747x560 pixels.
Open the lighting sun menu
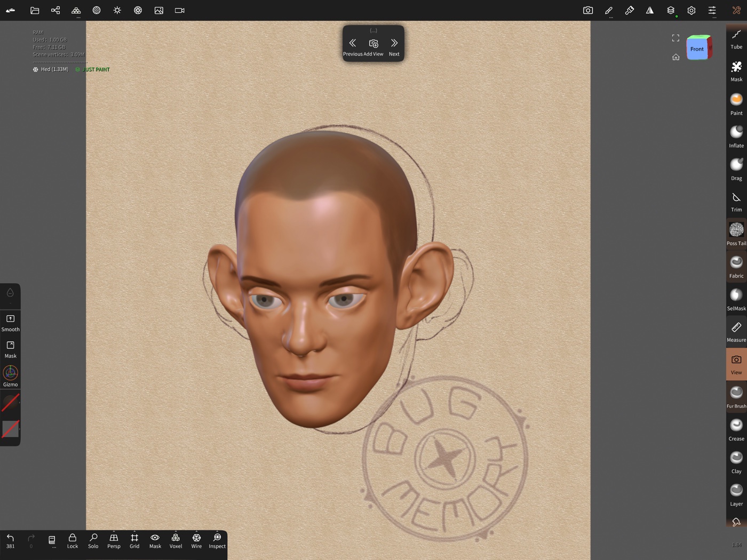click(117, 10)
